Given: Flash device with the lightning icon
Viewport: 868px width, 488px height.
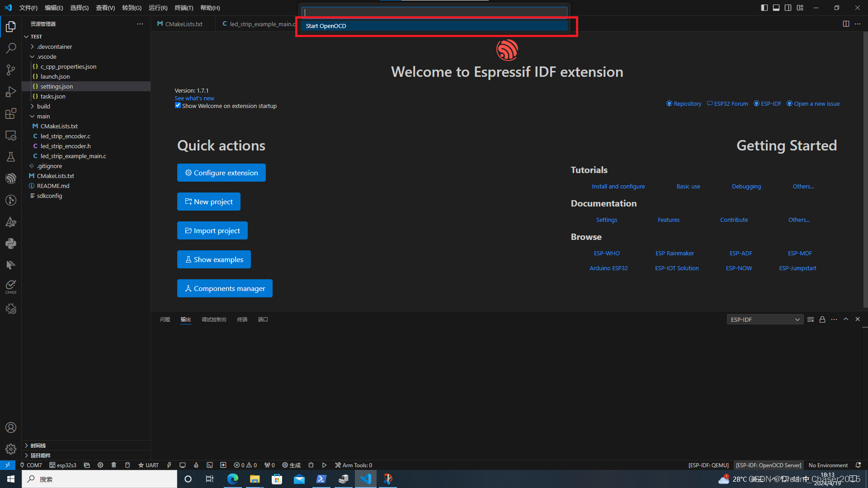Looking at the screenshot, I should pos(169,465).
